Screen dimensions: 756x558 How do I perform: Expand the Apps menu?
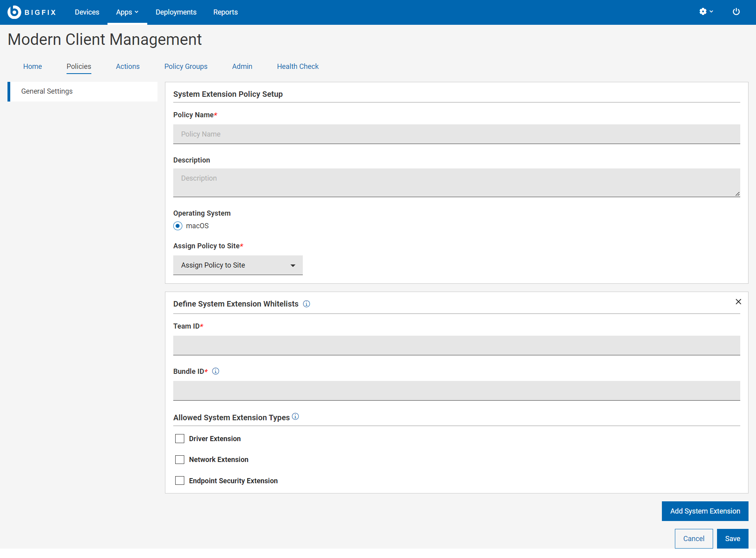pos(127,12)
